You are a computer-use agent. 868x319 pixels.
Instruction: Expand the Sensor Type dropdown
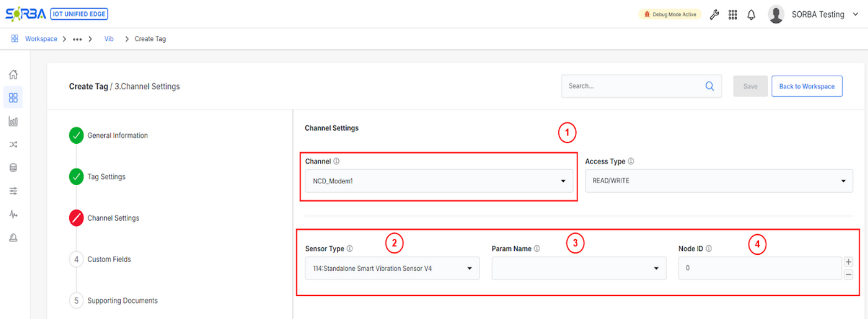tap(392, 268)
